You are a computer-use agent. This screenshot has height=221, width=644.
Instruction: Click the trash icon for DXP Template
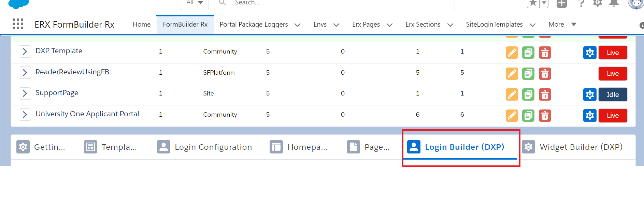point(545,53)
